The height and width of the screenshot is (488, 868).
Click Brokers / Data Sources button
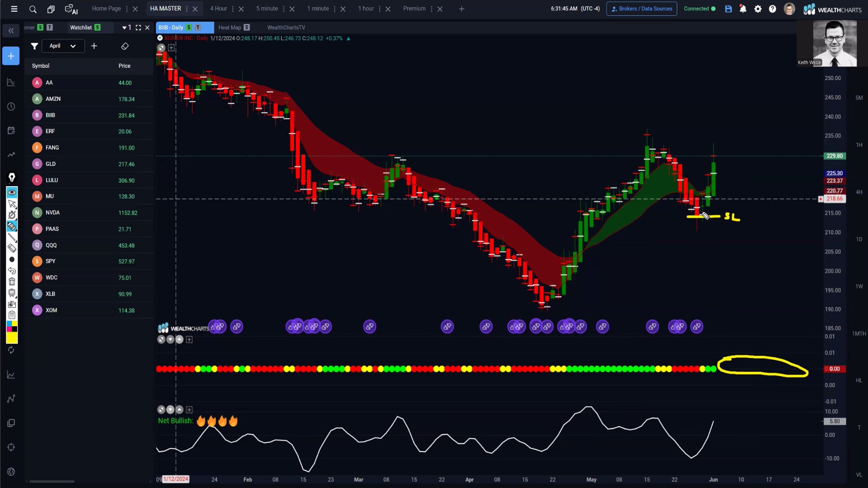(x=642, y=9)
